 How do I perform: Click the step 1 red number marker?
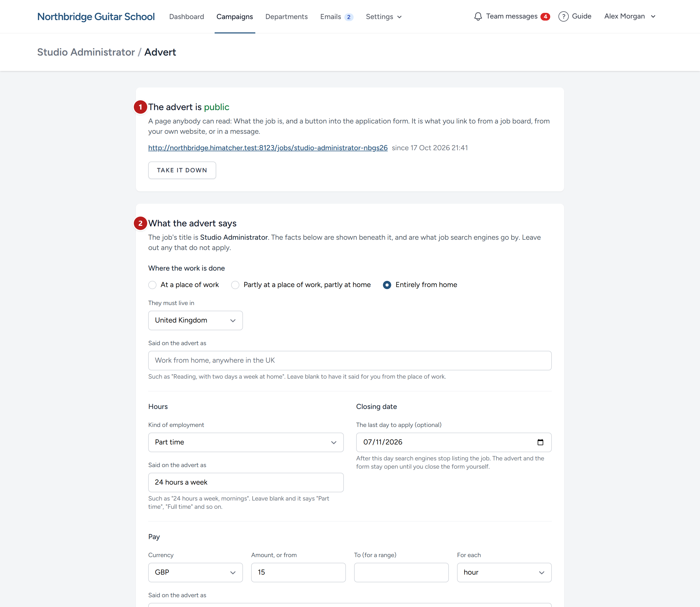pyautogui.click(x=140, y=107)
